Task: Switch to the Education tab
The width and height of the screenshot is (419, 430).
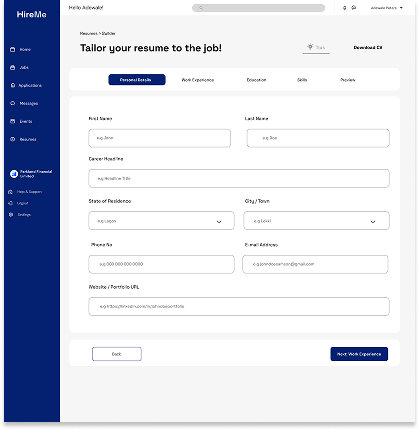Action: 256,80
